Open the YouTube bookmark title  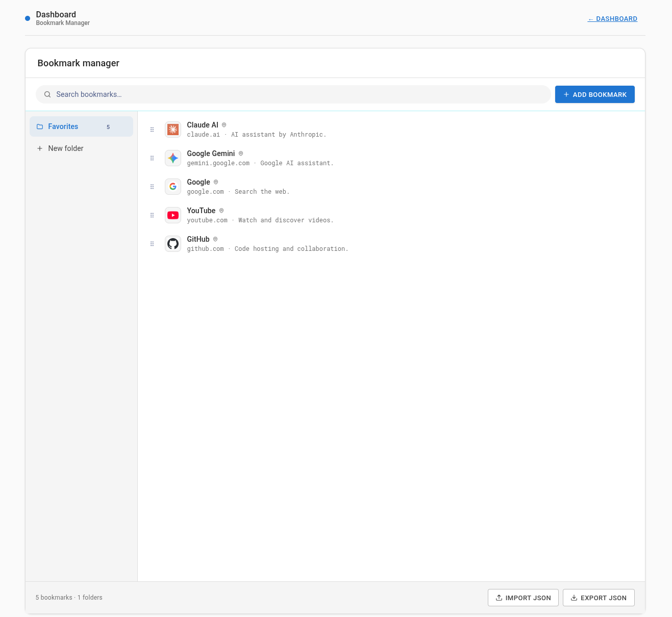[x=201, y=211]
